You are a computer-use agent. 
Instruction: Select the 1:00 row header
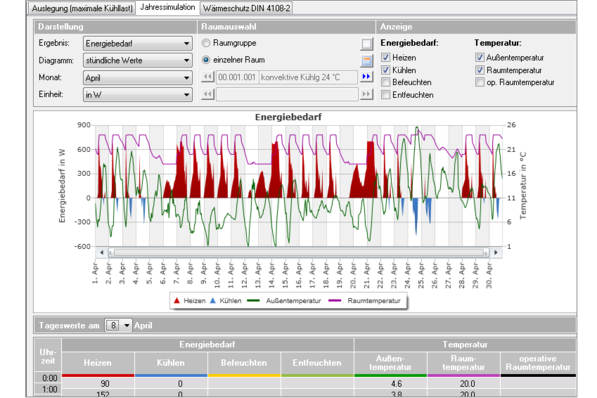pyautogui.click(x=48, y=390)
